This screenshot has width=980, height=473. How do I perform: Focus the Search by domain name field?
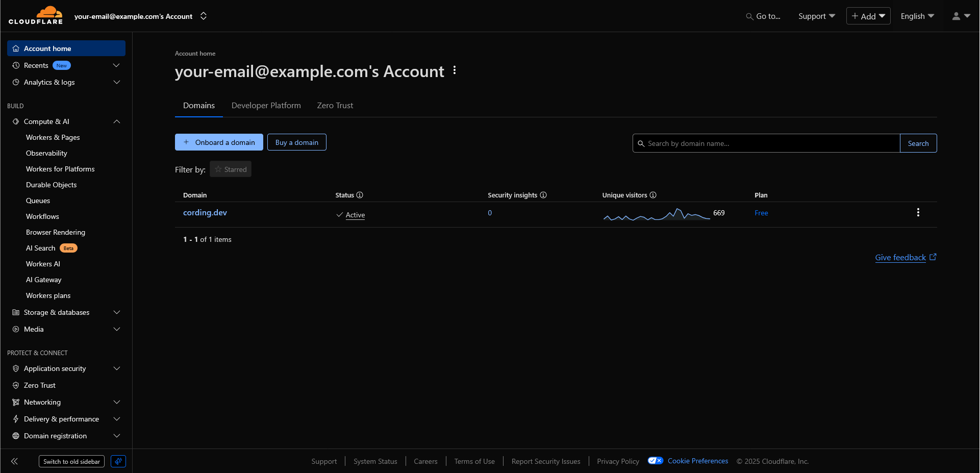(766, 143)
